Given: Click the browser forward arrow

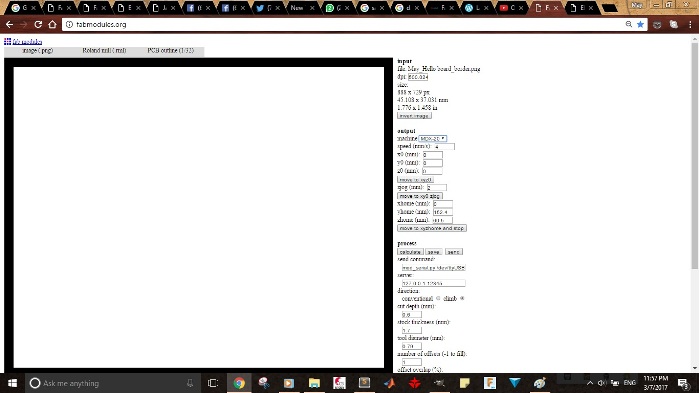Looking at the screenshot, I should 24,25.
